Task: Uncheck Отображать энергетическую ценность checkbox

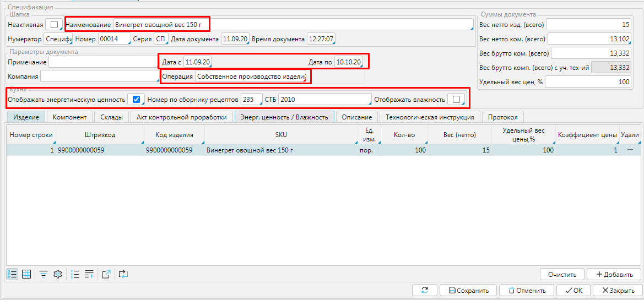Action: coord(136,100)
